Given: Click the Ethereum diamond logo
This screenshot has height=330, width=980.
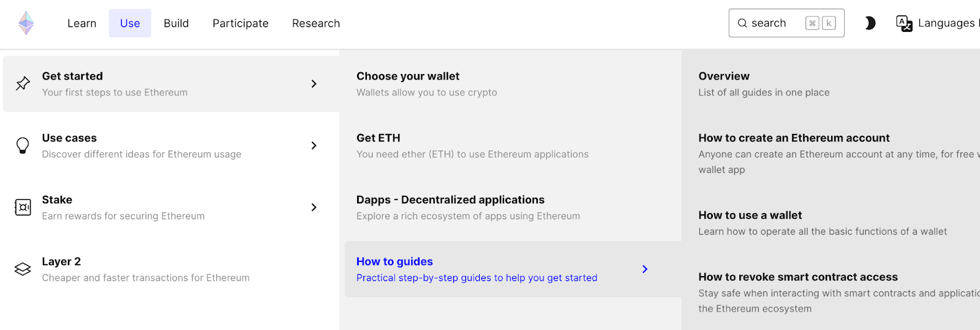Looking at the screenshot, I should (26, 23).
